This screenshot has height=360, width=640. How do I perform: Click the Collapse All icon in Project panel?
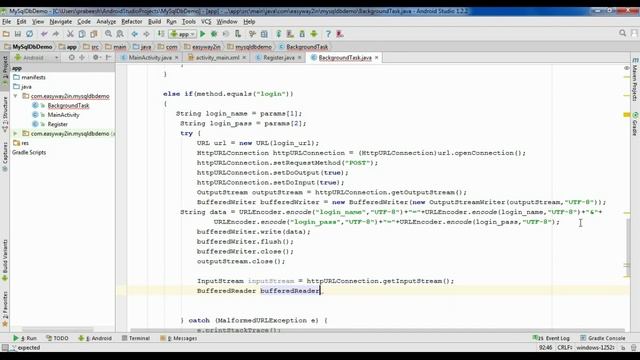[82, 58]
